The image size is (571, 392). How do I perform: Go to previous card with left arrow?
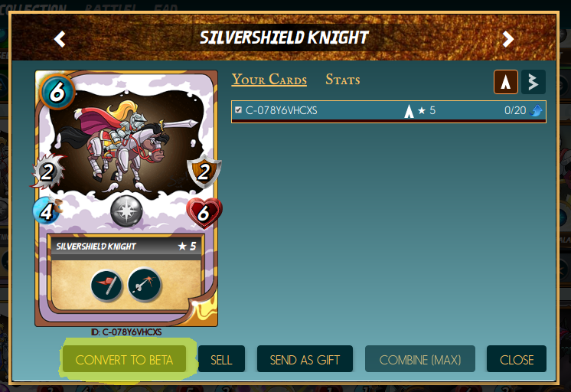(x=60, y=38)
